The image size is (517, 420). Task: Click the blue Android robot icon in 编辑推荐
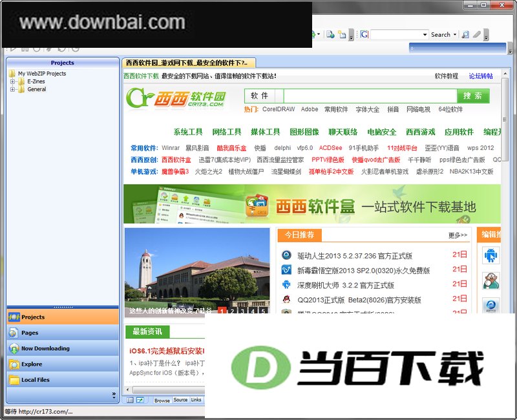point(491,255)
